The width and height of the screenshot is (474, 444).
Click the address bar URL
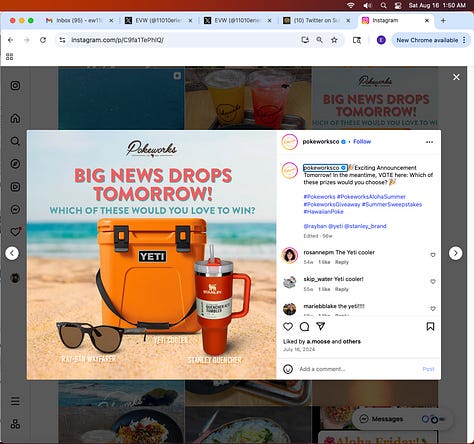coord(117,40)
